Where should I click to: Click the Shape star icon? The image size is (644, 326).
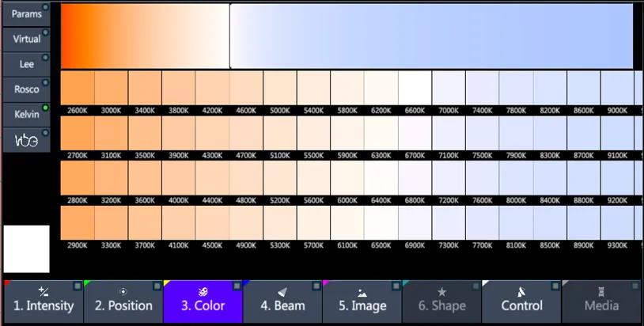(x=442, y=291)
